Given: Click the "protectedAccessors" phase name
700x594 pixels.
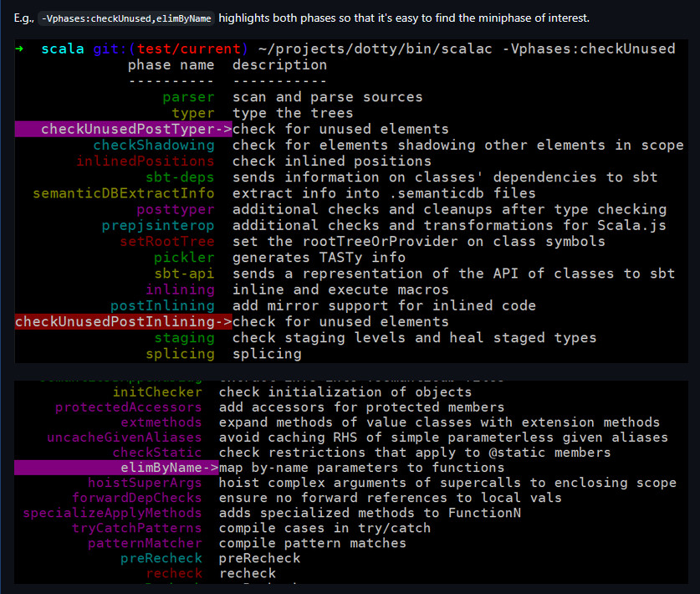Looking at the screenshot, I should click(129, 407).
